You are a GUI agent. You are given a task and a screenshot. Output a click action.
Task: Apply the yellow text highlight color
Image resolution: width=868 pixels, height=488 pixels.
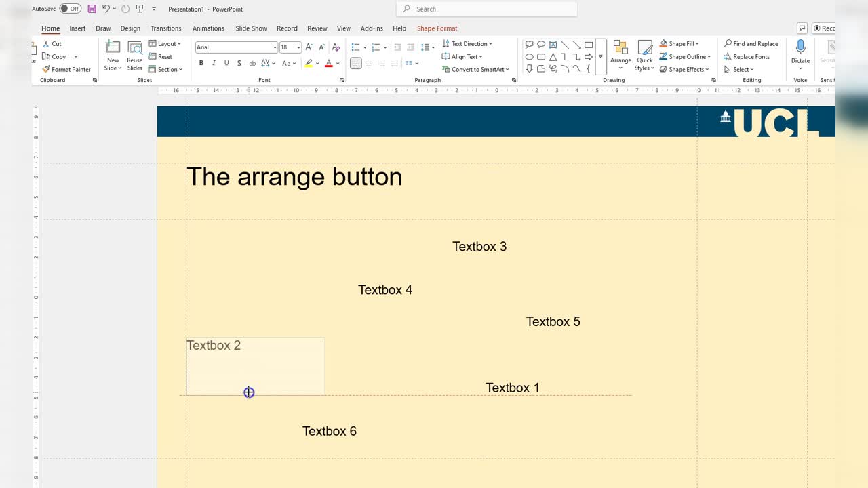tap(309, 63)
